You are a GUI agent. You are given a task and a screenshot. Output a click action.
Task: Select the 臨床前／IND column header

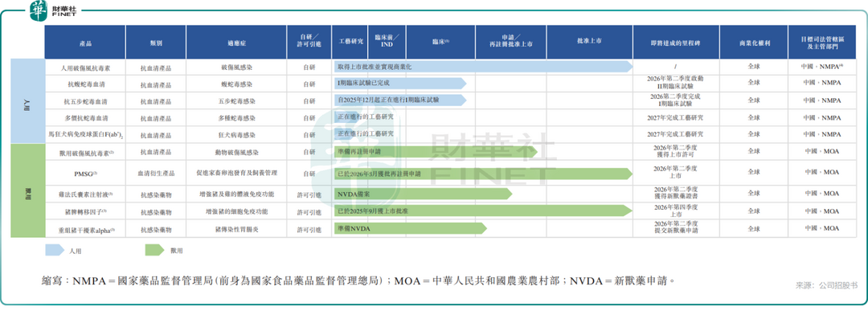tap(387, 42)
